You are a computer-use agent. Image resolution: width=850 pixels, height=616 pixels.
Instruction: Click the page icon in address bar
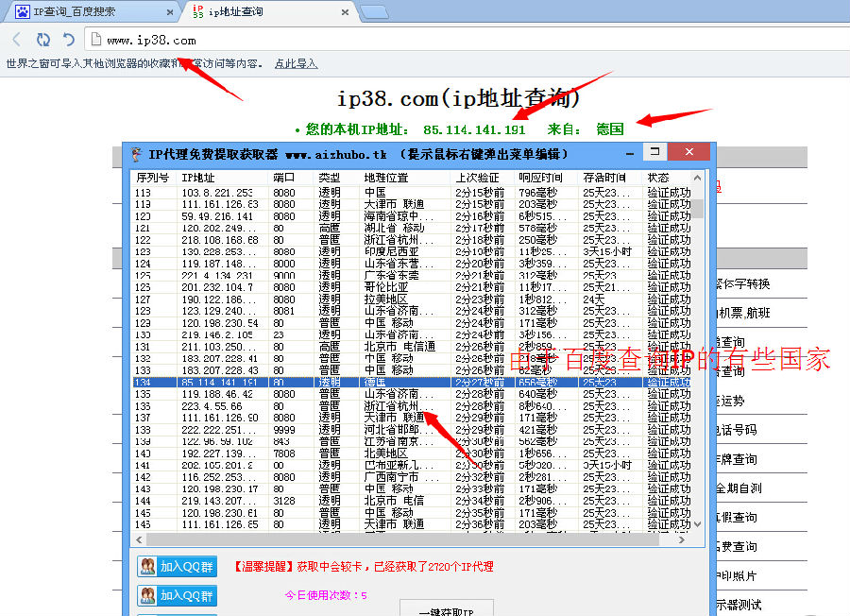pyautogui.click(x=94, y=40)
